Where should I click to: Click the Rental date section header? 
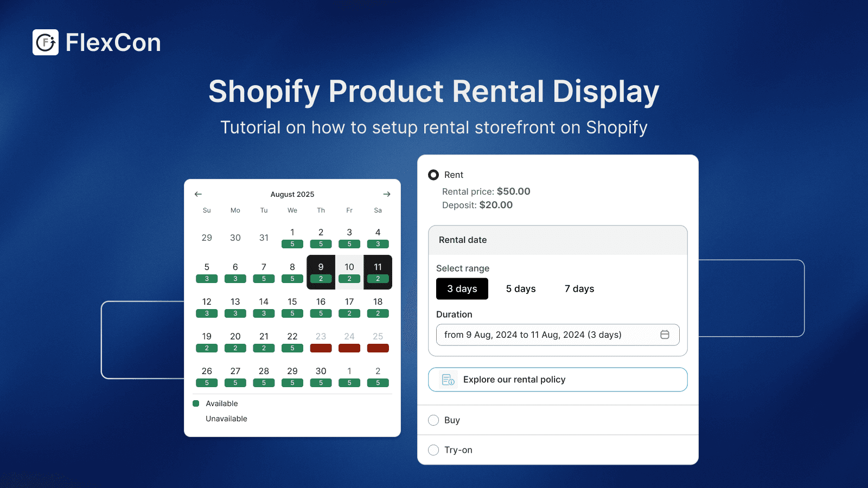tap(558, 240)
